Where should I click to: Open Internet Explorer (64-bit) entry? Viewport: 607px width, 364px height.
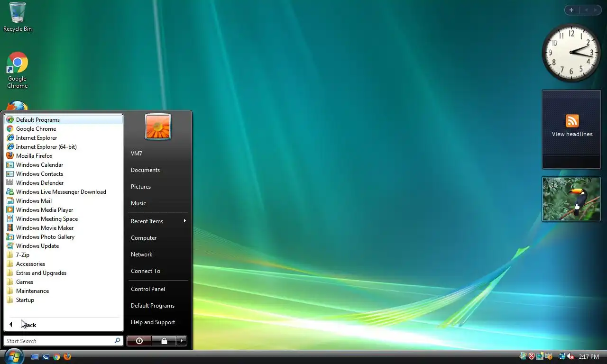tap(64, 147)
